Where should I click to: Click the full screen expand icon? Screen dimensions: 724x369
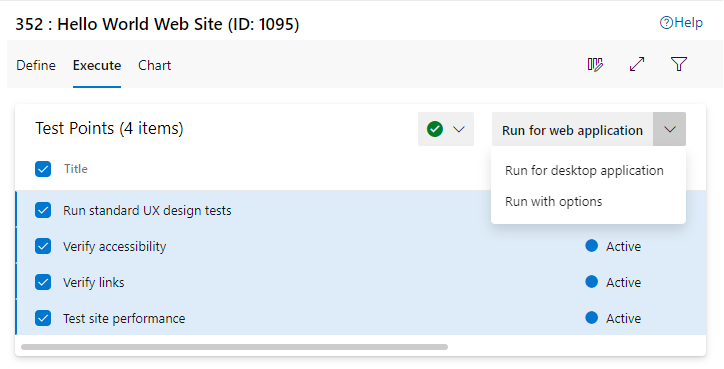[637, 64]
